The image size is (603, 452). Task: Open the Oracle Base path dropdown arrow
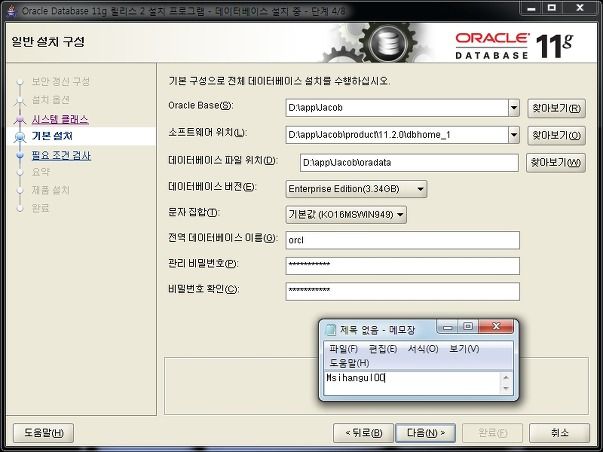tap(514, 108)
